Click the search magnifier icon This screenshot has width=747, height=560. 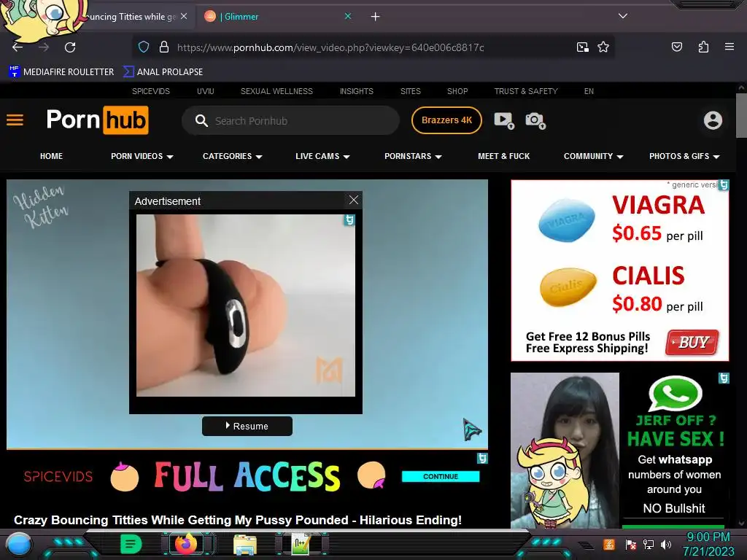pos(201,120)
